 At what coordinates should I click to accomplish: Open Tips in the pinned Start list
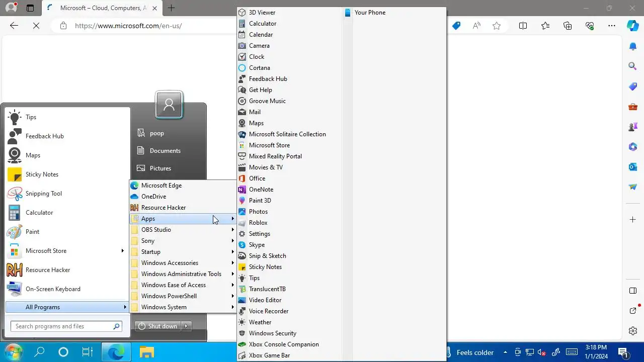click(x=66, y=117)
